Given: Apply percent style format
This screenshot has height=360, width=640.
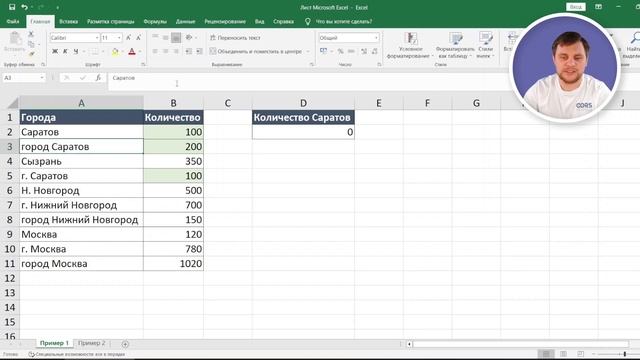Looking at the screenshot, I should pos(340,51).
